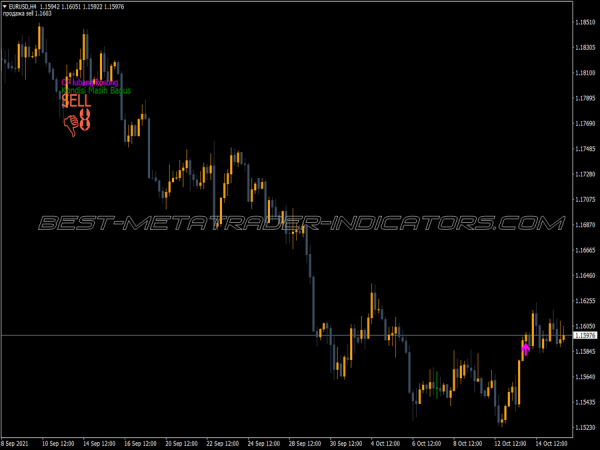Click price axis value 1.16050
The width and height of the screenshot is (600, 450).
(x=585, y=326)
